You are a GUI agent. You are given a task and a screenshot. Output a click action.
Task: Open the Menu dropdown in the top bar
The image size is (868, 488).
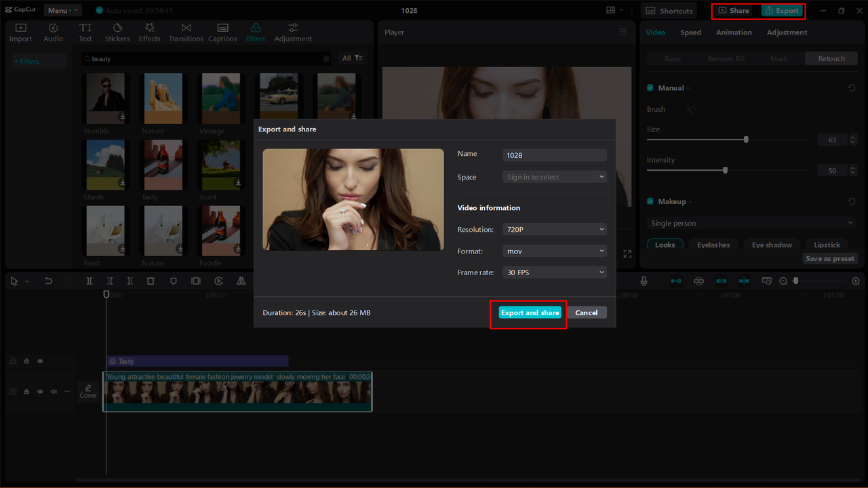point(62,9)
